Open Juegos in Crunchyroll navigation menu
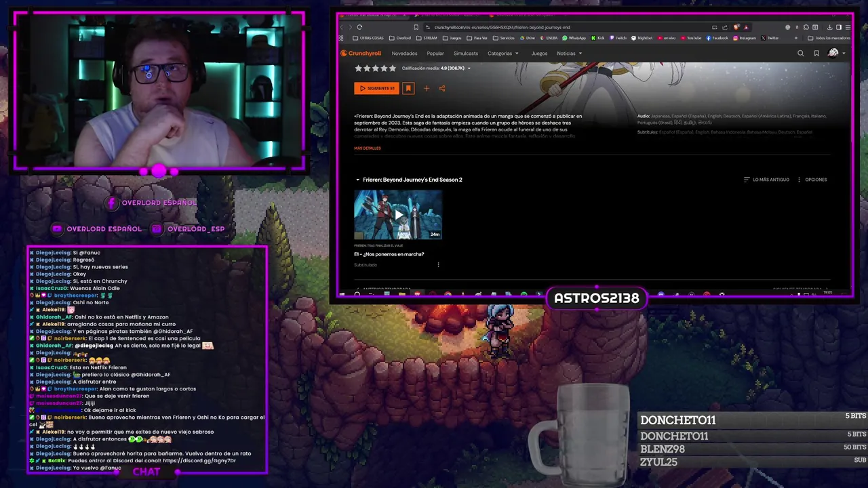The width and height of the screenshot is (868, 488). tap(539, 54)
